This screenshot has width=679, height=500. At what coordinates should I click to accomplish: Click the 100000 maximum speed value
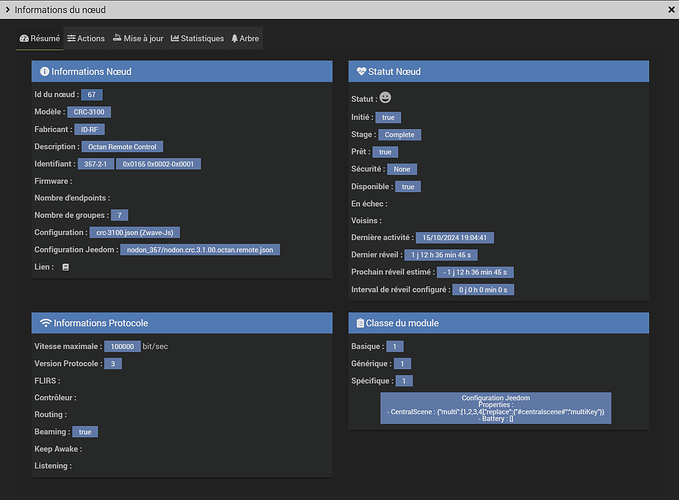(123, 346)
